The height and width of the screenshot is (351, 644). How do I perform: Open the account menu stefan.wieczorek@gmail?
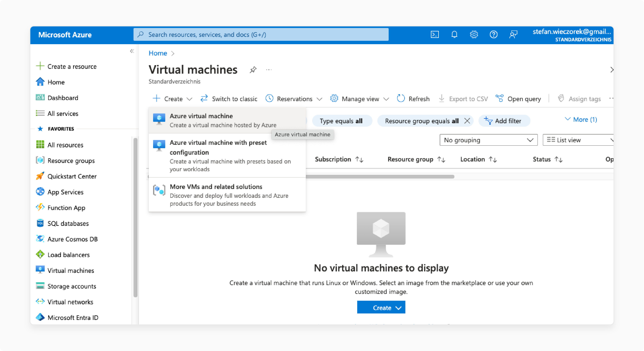(x=572, y=35)
